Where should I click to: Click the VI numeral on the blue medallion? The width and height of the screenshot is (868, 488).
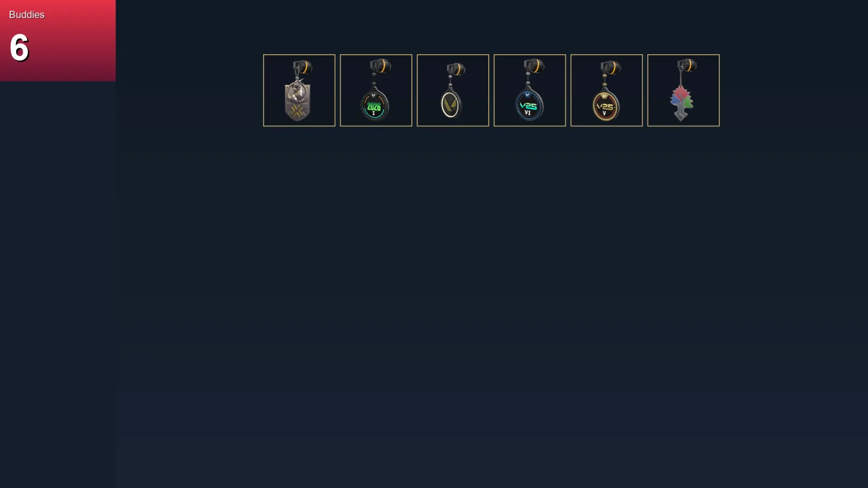tap(527, 113)
